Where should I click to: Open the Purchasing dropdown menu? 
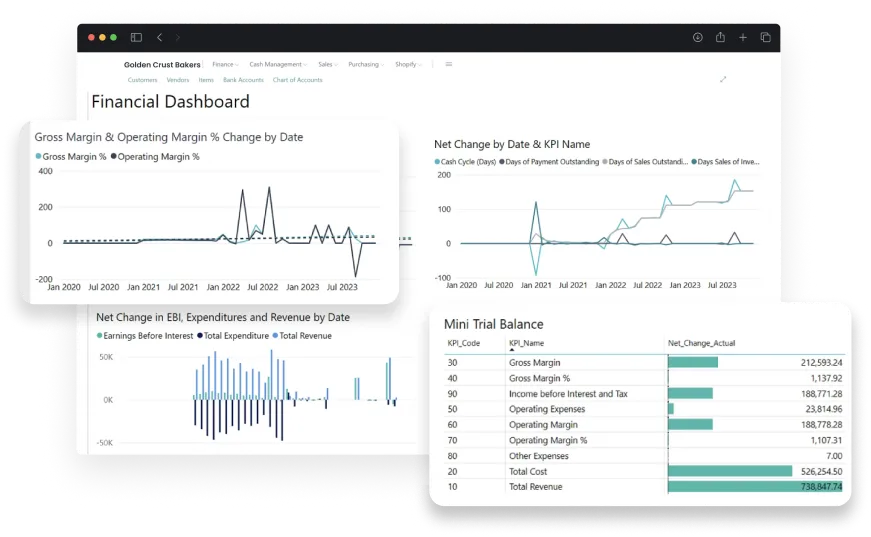(365, 64)
